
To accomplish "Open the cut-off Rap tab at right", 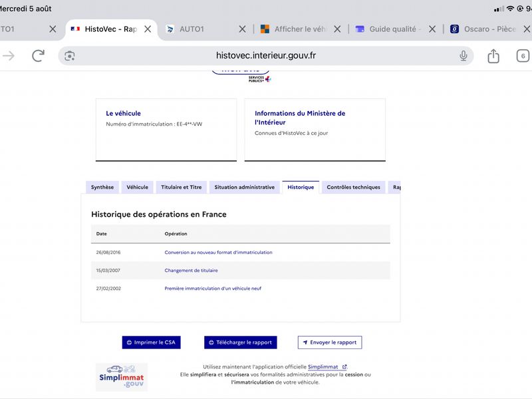I will coord(394,188).
